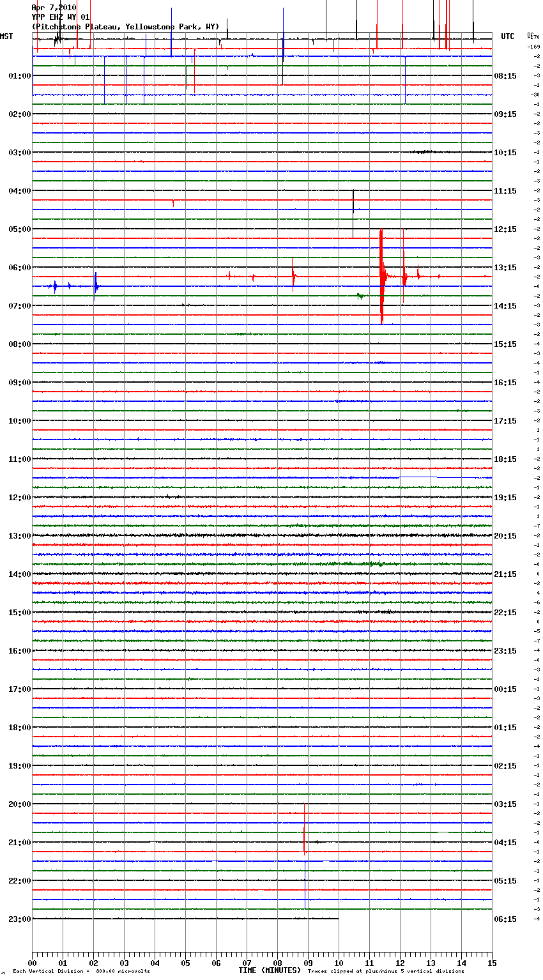
Task: Click the 06:15 UTC time label
Action: [x=505, y=919]
